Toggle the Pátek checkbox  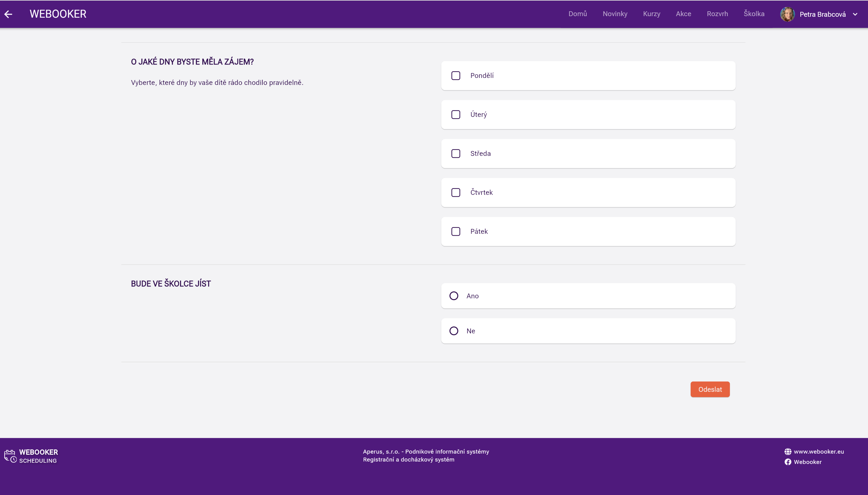pyautogui.click(x=456, y=232)
